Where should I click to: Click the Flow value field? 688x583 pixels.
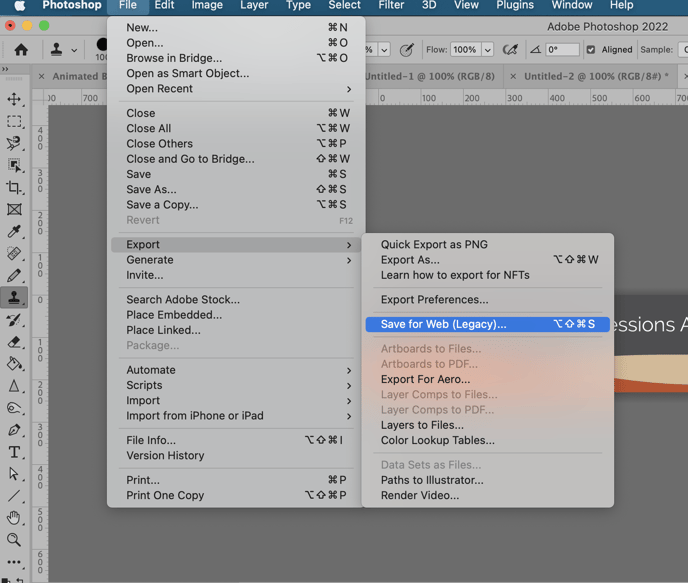click(x=465, y=50)
